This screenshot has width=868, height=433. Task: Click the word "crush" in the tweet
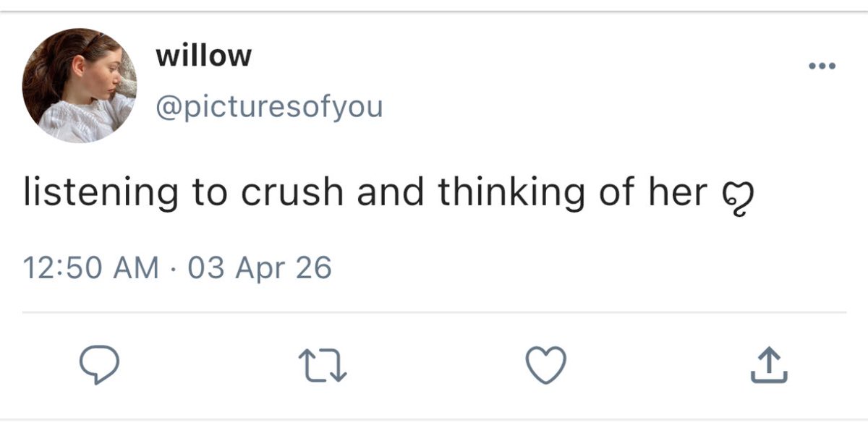click(x=283, y=192)
